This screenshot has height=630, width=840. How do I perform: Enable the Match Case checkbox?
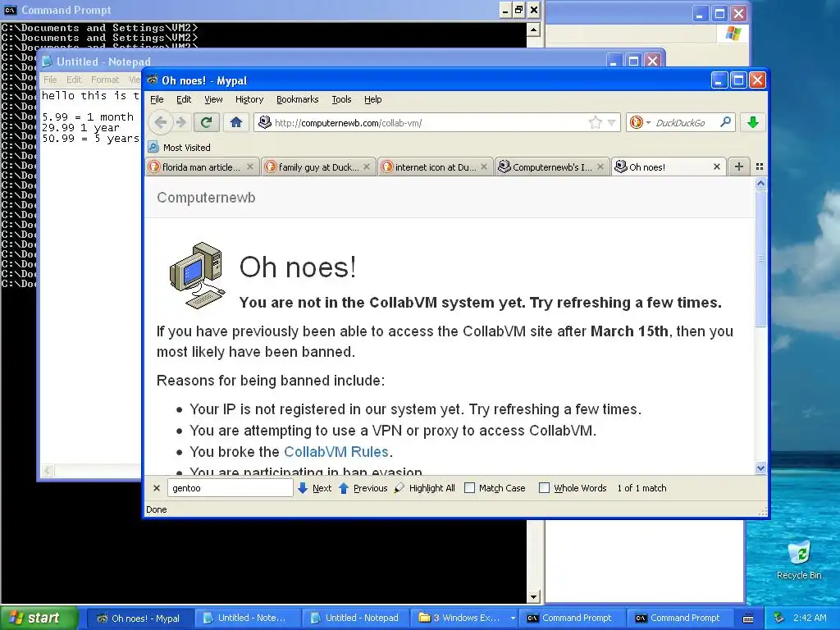pos(469,488)
